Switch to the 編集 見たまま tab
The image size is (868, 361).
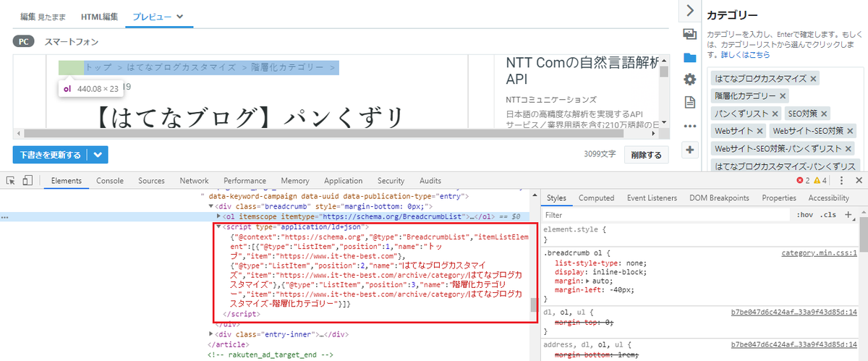click(x=44, y=16)
